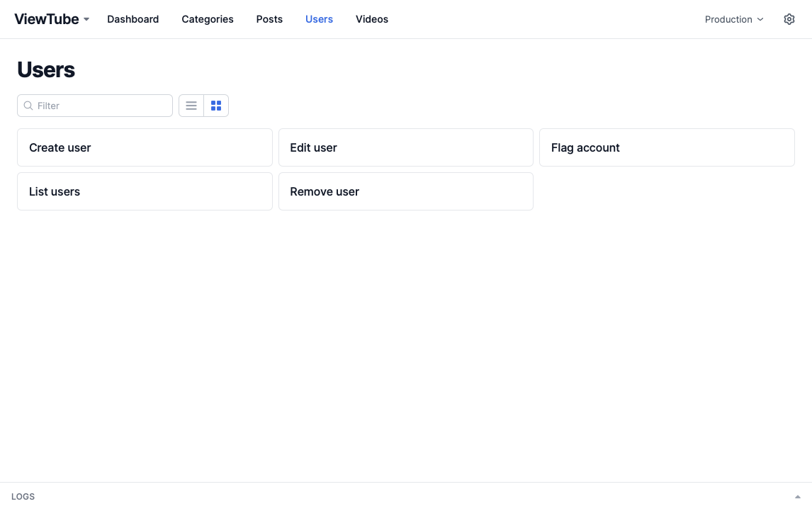Open the settings gear icon
The image size is (812, 511).
coord(789,19)
